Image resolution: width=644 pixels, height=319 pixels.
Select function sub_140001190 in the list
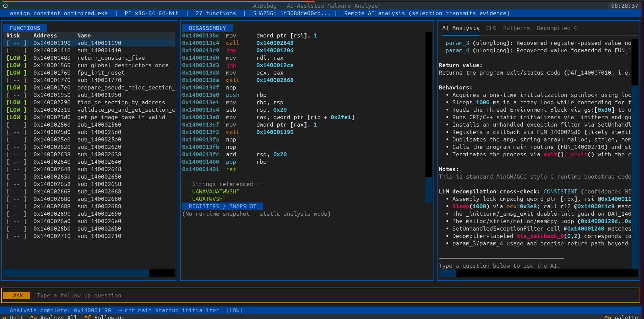point(89,43)
